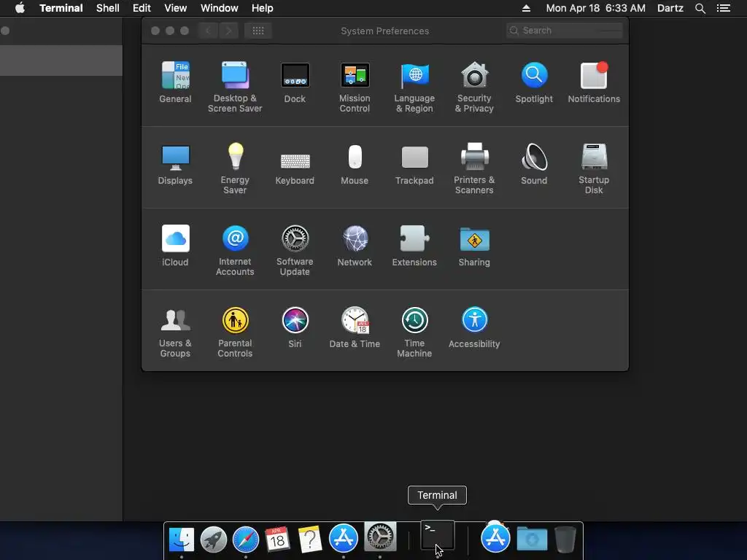Image resolution: width=747 pixels, height=560 pixels.
Task: Click the eject icon in menu bar
Action: 526,8
